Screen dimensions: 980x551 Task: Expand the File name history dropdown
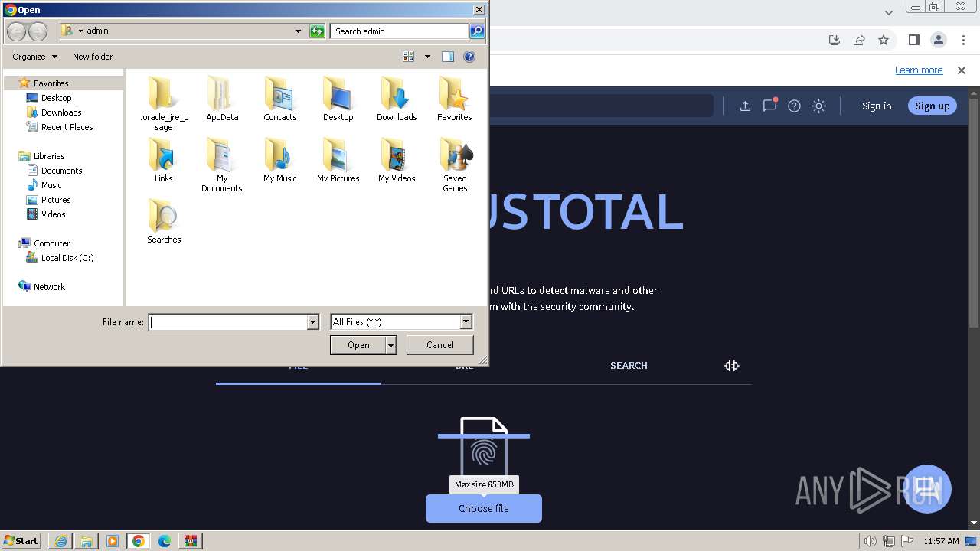tap(312, 322)
